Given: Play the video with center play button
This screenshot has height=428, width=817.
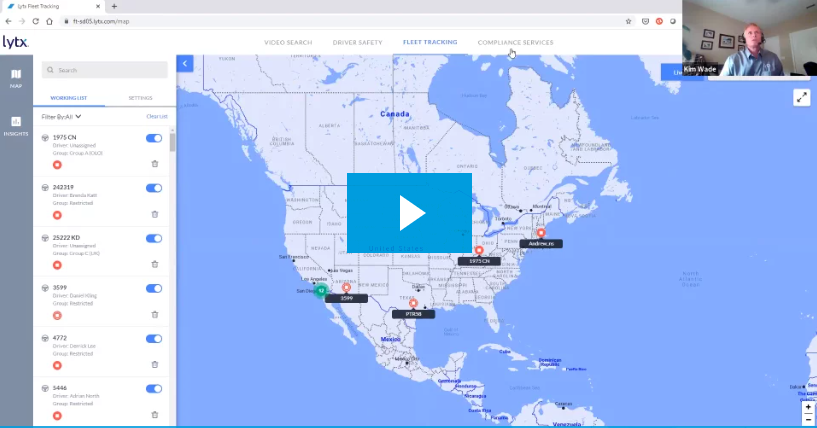Looking at the screenshot, I should coord(409,213).
